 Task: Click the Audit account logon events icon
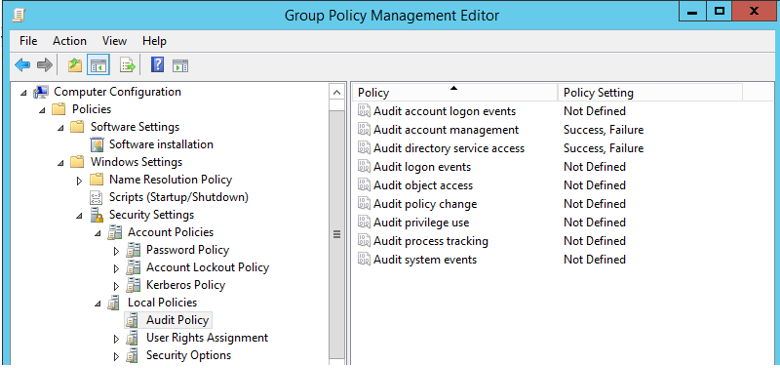pos(365,111)
